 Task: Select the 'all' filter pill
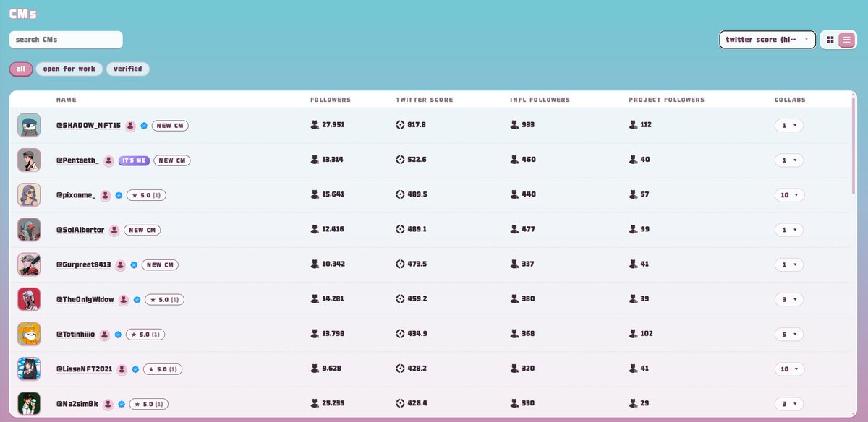[21, 69]
